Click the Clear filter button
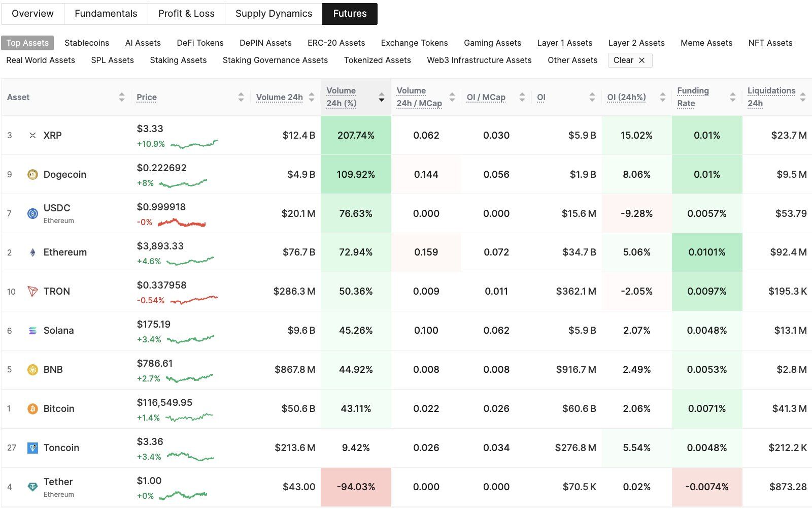The height and width of the screenshot is (509, 812). (x=629, y=60)
